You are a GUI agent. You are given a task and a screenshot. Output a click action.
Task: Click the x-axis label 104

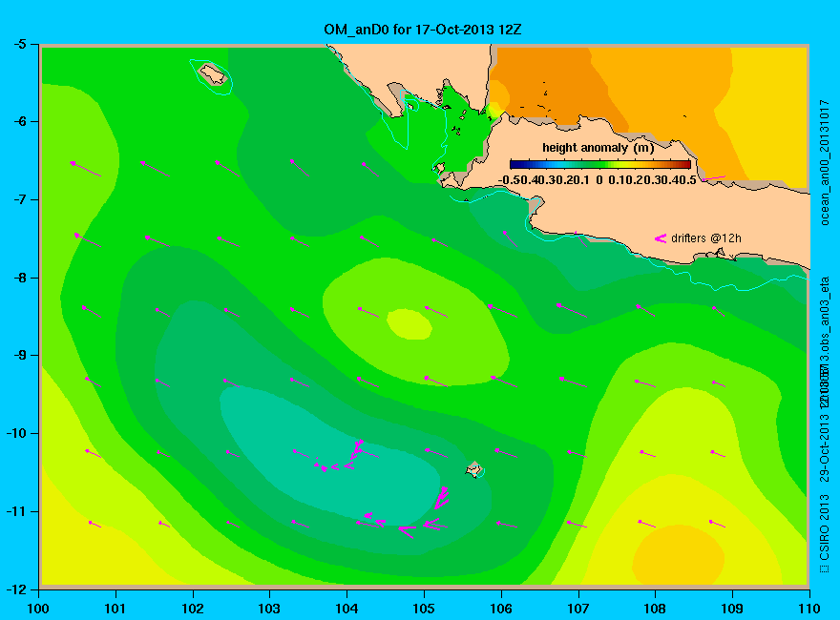coord(346,609)
